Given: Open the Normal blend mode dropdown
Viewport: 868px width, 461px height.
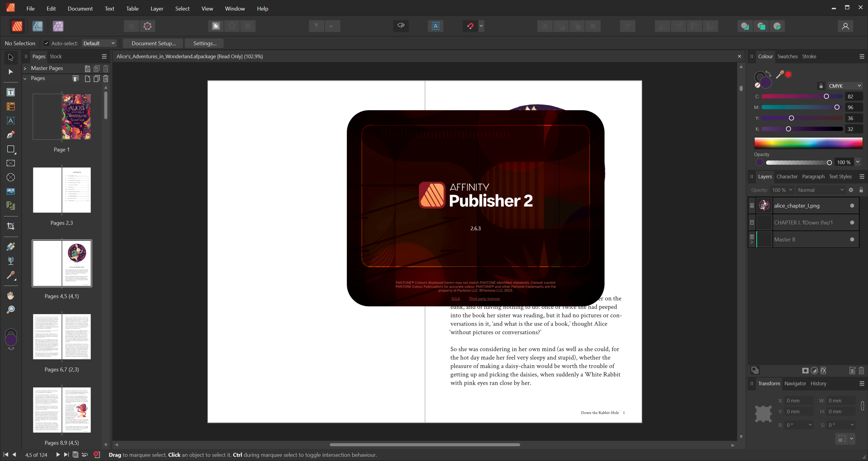Looking at the screenshot, I should [x=820, y=190].
